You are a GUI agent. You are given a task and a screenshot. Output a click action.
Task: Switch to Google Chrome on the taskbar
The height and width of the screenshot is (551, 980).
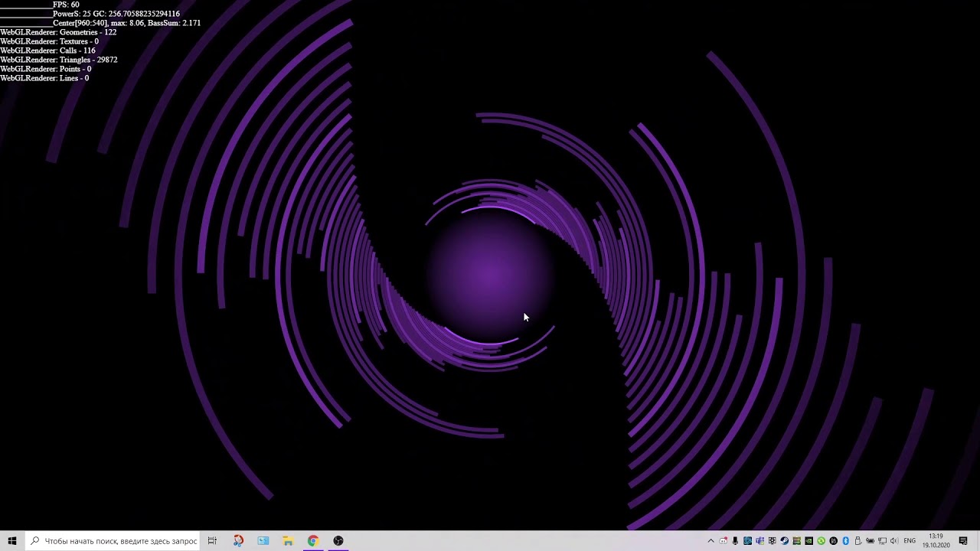click(313, 541)
